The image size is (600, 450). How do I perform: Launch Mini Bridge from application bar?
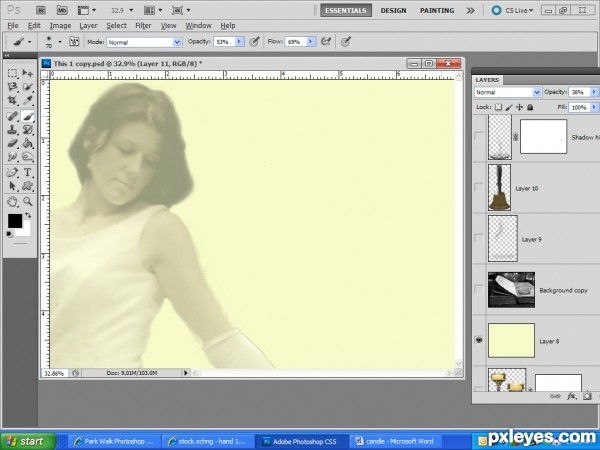pyautogui.click(x=62, y=10)
